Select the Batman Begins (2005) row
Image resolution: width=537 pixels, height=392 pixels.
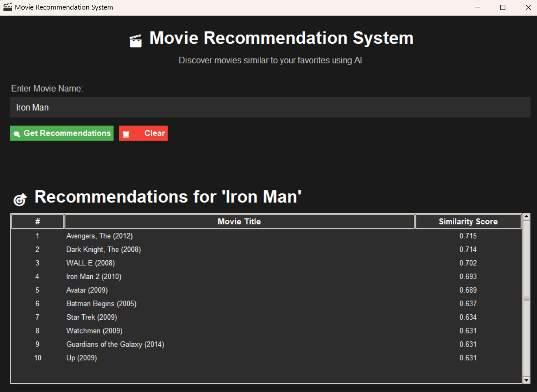point(266,304)
